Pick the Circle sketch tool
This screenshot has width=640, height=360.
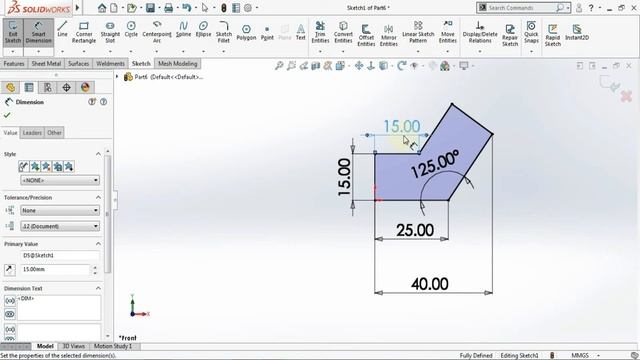(131, 29)
